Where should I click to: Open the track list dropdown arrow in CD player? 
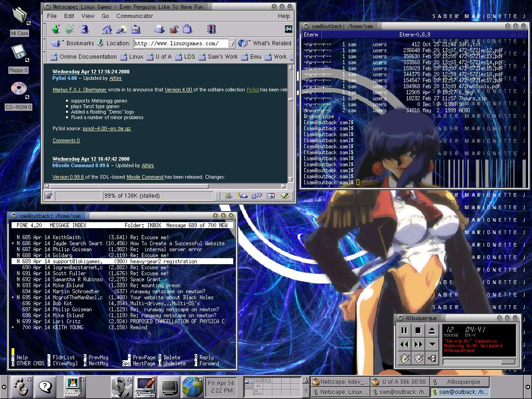point(432,344)
